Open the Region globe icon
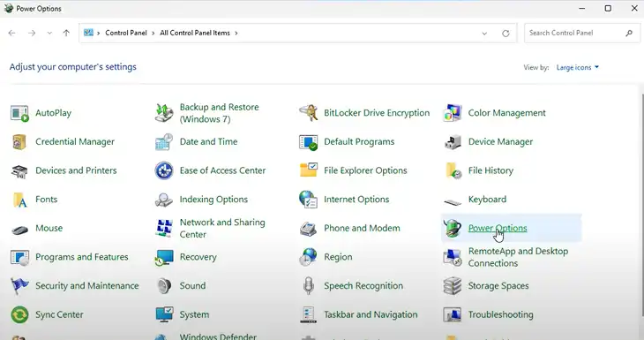The height and width of the screenshot is (340, 644). point(308,257)
